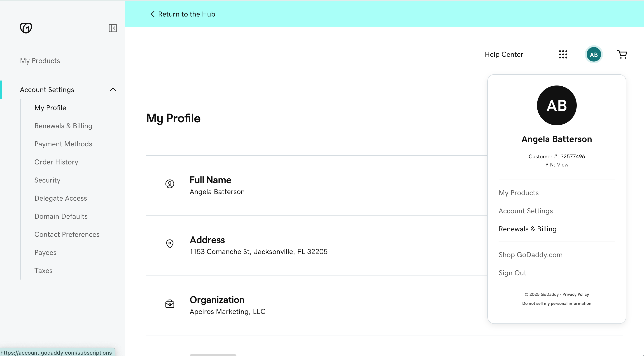The image size is (644, 356).
Task: Go to Order History settings
Action: [56, 162]
